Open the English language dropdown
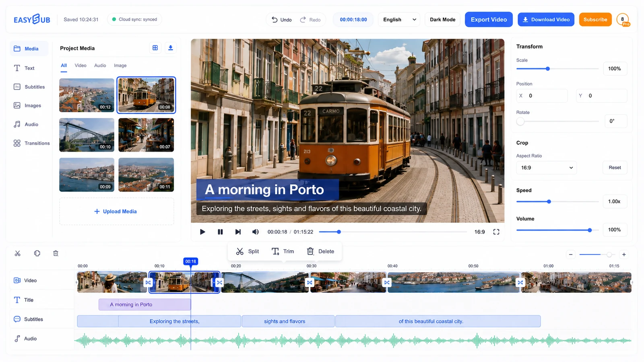Viewport: 644px width, 362px height. tap(399, 19)
